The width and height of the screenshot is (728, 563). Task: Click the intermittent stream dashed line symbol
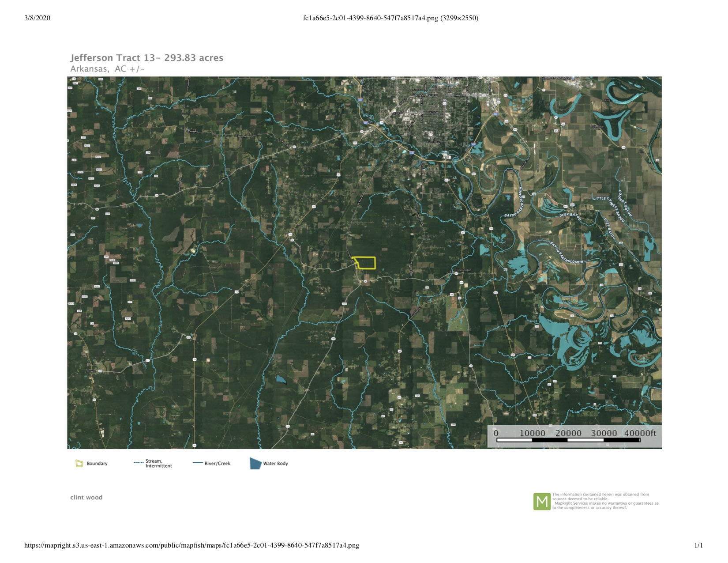click(138, 463)
